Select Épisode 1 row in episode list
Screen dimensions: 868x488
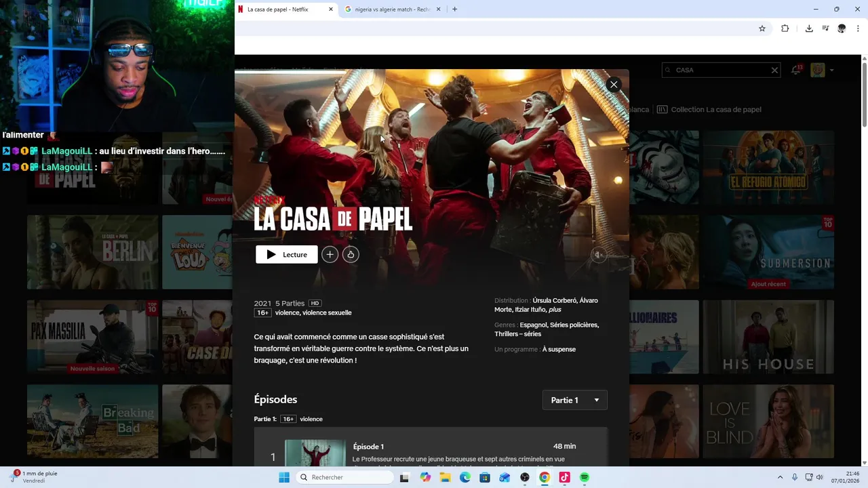tap(431, 447)
